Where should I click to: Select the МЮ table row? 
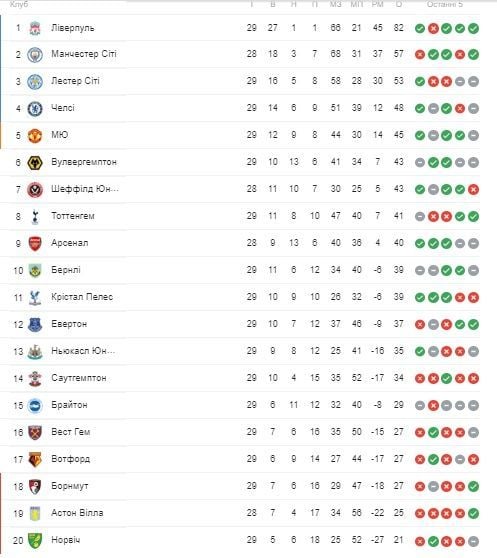pyautogui.click(x=240, y=135)
